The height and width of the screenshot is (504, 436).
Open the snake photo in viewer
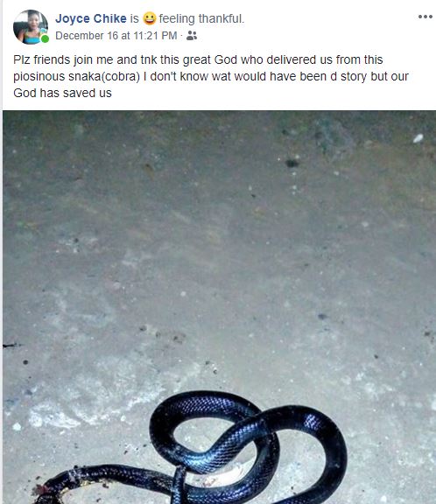219,307
